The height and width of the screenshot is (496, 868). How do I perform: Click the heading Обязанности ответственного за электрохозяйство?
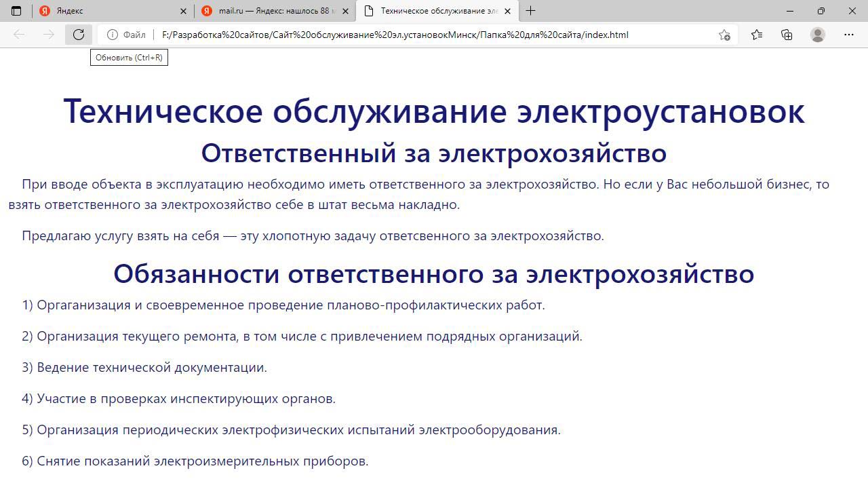[x=433, y=273]
